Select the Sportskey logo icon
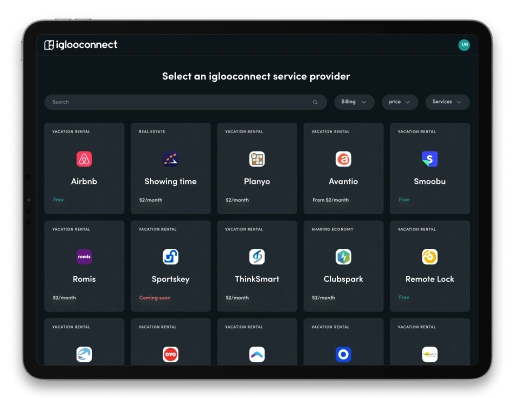514x398 pixels. [x=170, y=257]
